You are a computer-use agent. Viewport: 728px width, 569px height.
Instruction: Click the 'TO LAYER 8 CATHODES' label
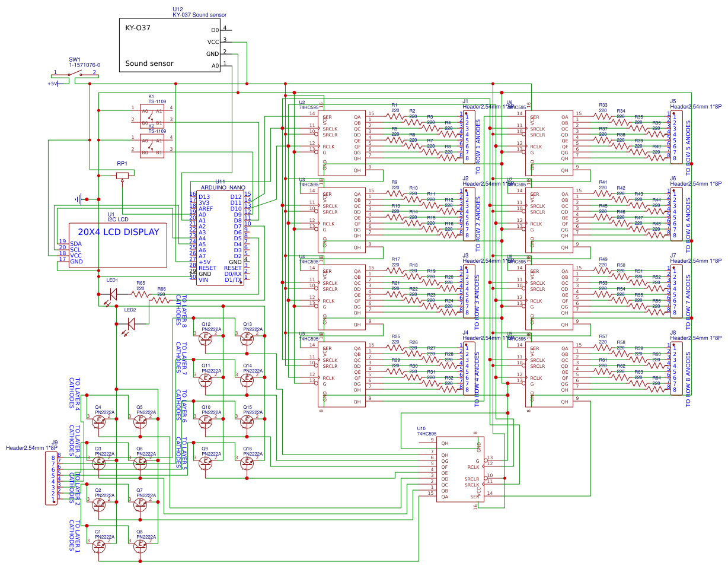point(180,311)
